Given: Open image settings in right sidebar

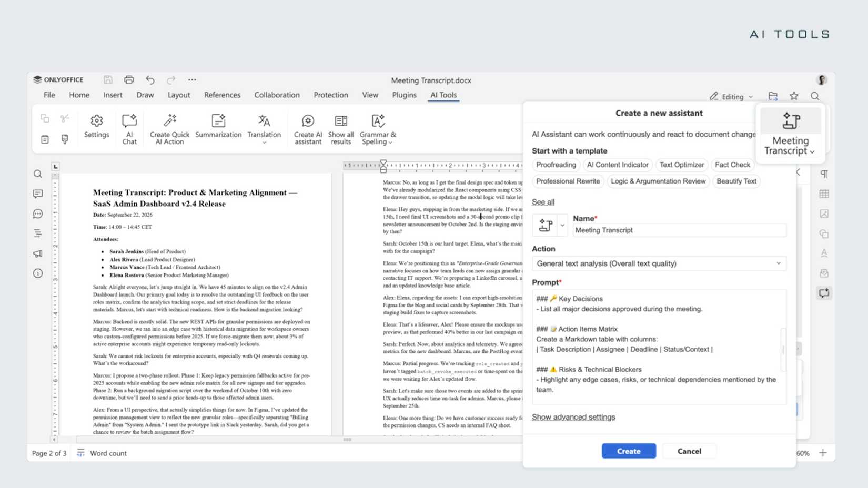Looking at the screenshot, I should [824, 214].
